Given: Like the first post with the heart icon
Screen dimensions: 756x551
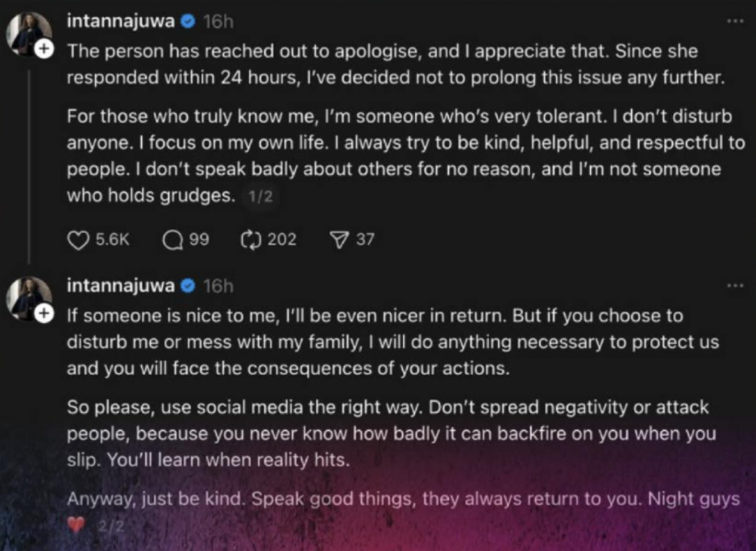Looking at the screenshot, I should [77, 239].
